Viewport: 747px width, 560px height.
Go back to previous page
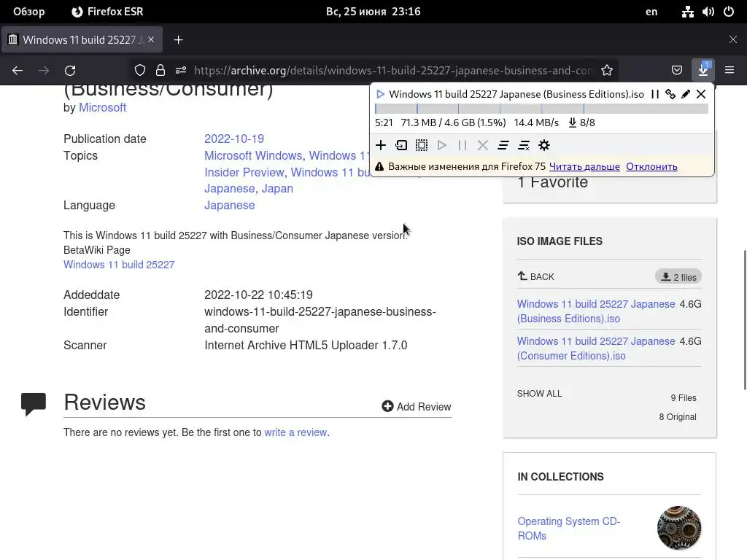pyautogui.click(x=18, y=71)
